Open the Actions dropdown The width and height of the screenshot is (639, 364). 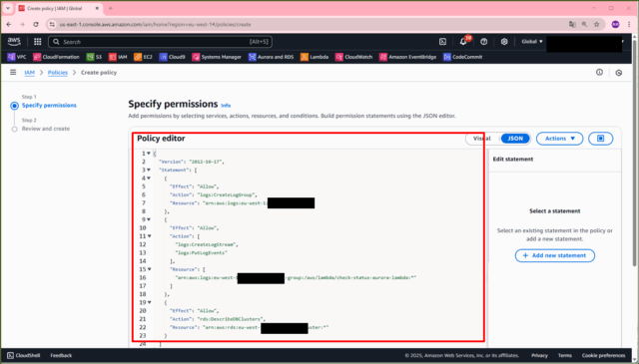pos(559,139)
